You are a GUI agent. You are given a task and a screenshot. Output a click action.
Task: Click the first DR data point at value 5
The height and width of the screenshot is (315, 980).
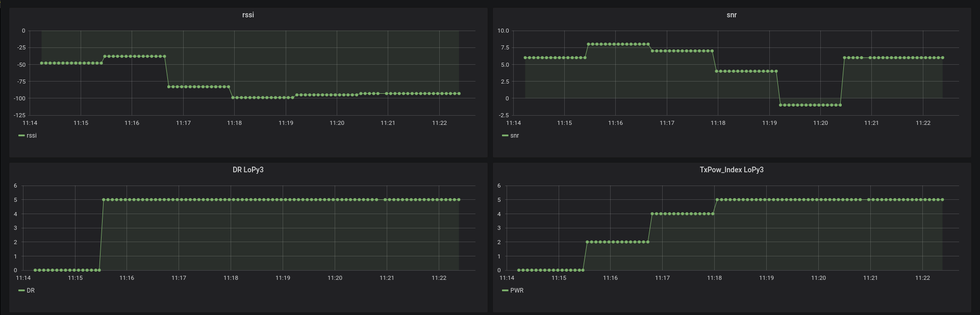104,200
